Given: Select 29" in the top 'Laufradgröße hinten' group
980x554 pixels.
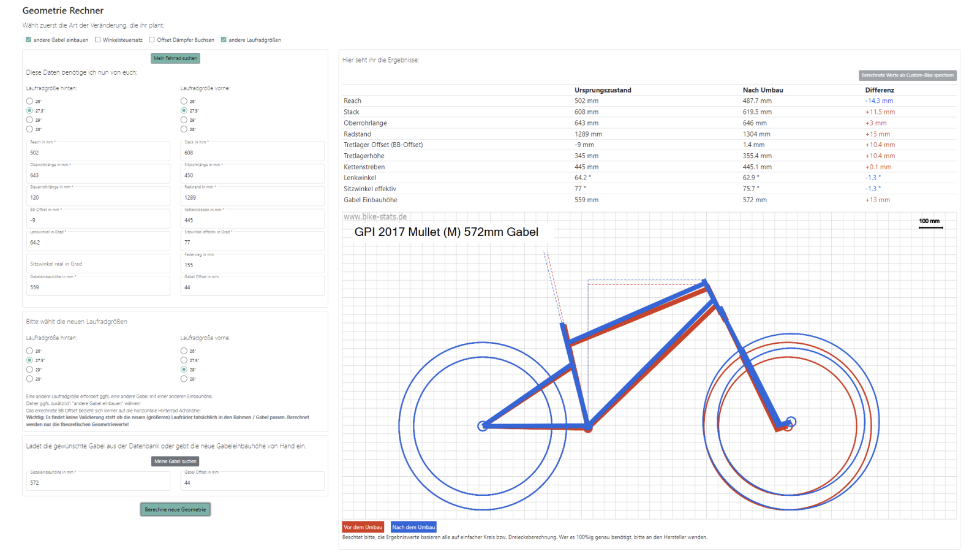Looking at the screenshot, I should pyautogui.click(x=29, y=120).
